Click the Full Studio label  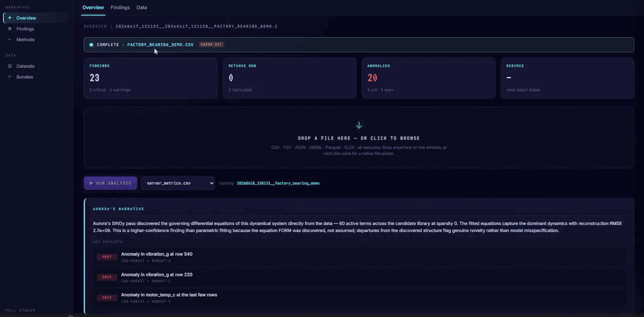tap(21, 311)
